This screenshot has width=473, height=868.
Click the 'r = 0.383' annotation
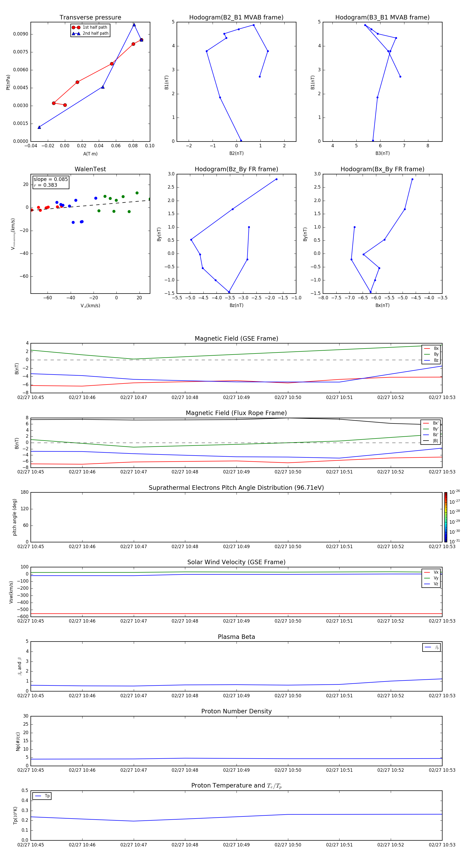pyautogui.click(x=45, y=185)
